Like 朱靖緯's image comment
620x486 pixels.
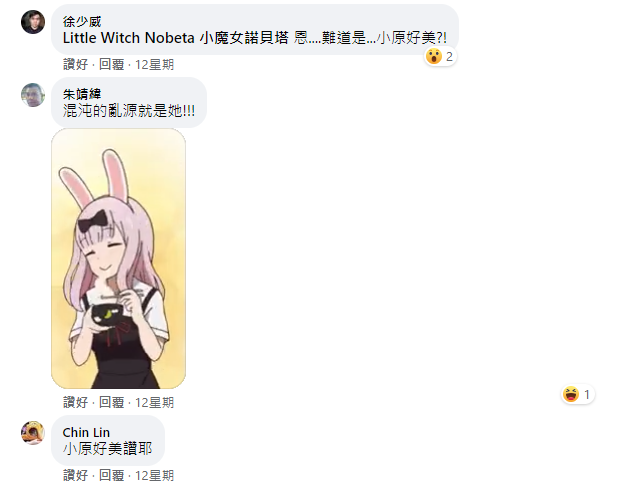[75, 402]
